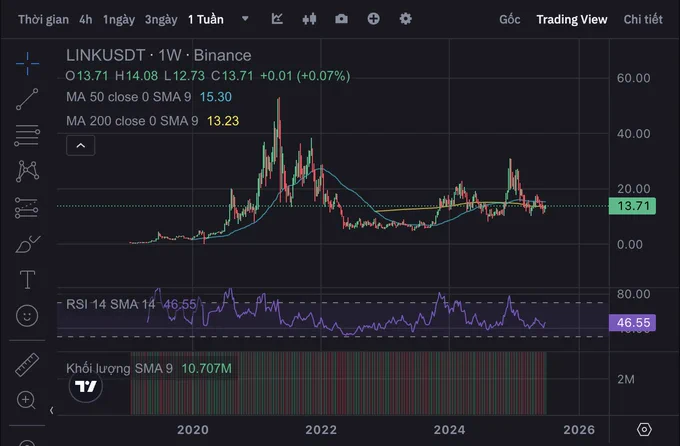Click the 2026 time axis label
Screen dimensions: 680x446
pyautogui.click(x=579, y=430)
